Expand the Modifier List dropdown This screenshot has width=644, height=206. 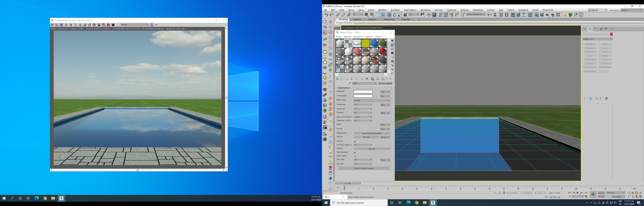(598, 39)
